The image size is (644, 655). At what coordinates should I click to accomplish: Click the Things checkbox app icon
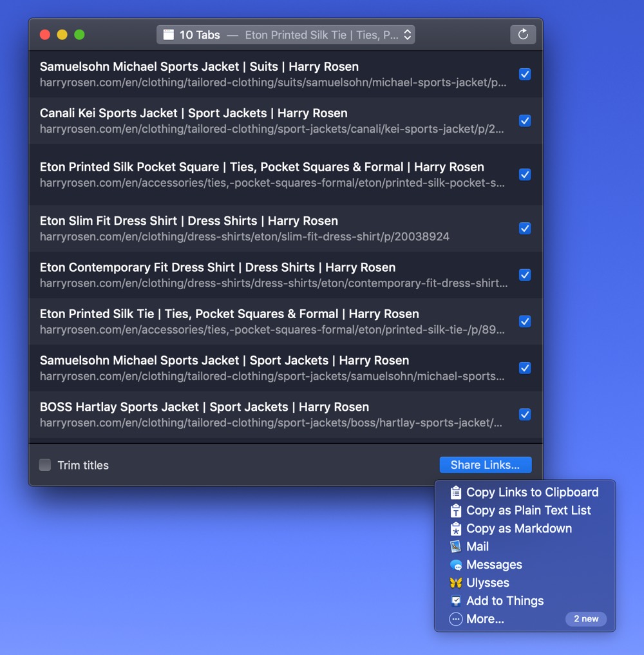[x=456, y=601]
